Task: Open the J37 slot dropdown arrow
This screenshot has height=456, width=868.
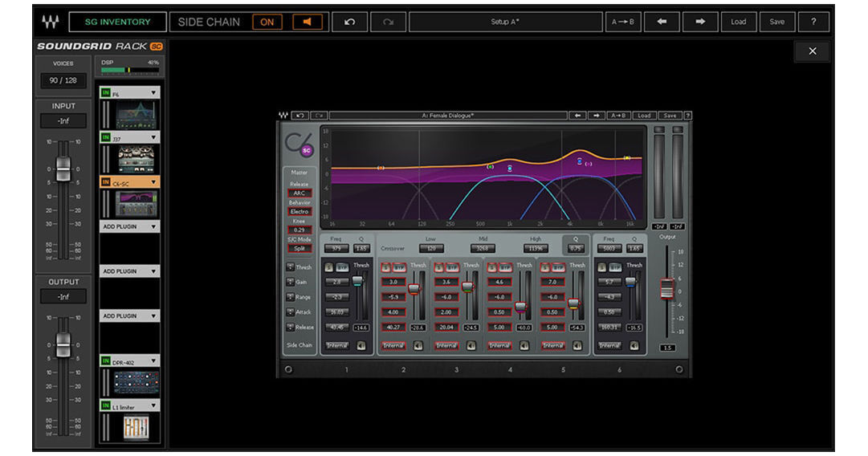Action: 153,137
